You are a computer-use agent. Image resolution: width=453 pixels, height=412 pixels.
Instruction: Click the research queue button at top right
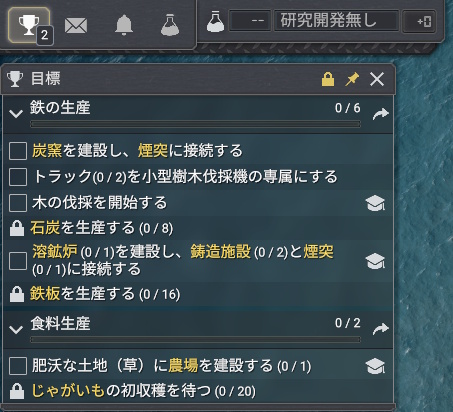click(419, 21)
